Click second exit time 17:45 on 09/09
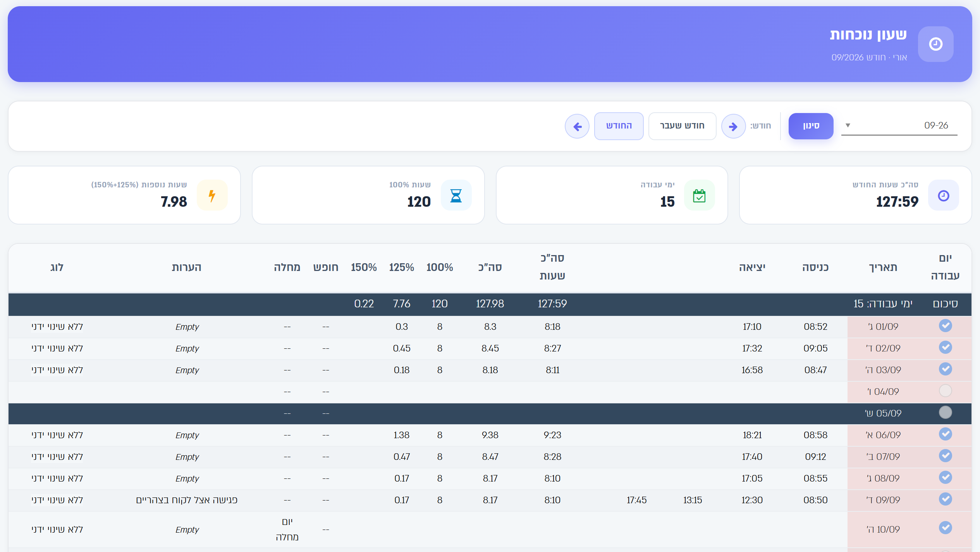This screenshot has width=980, height=552. pos(636,500)
